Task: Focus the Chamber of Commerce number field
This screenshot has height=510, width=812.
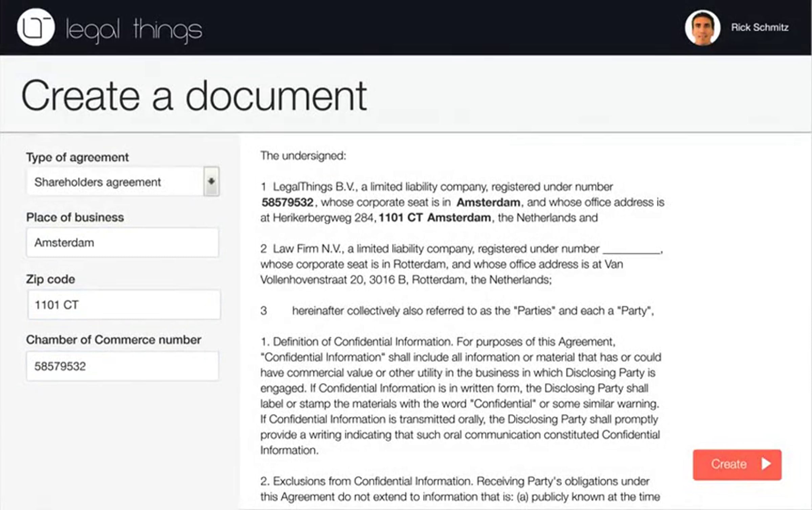Action: pos(123,366)
